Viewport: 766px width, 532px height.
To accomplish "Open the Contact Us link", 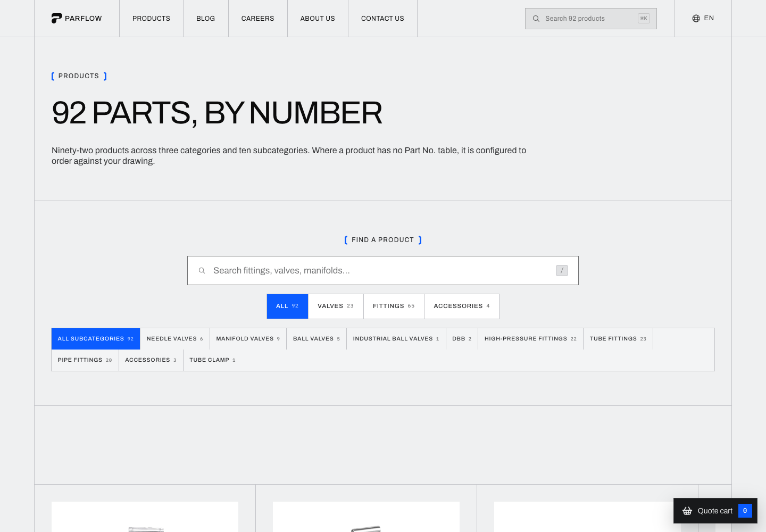I will 382,19.
